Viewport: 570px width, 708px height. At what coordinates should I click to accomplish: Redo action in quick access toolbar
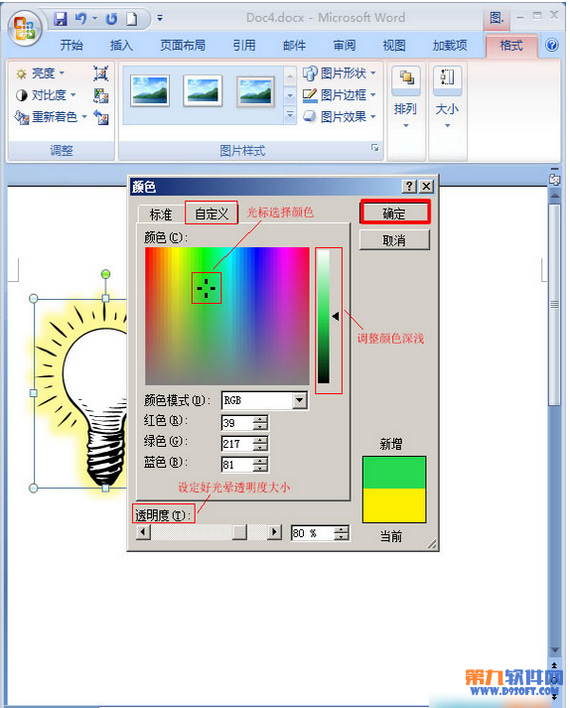click(x=111, y=19)
